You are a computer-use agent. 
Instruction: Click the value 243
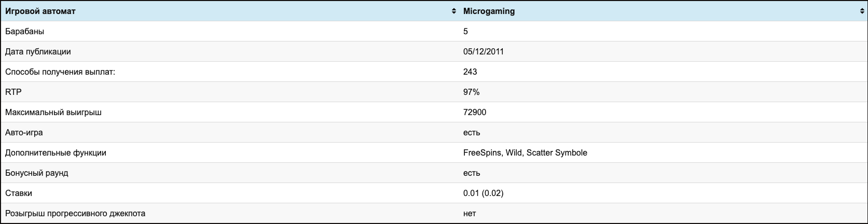pos(470,72)
